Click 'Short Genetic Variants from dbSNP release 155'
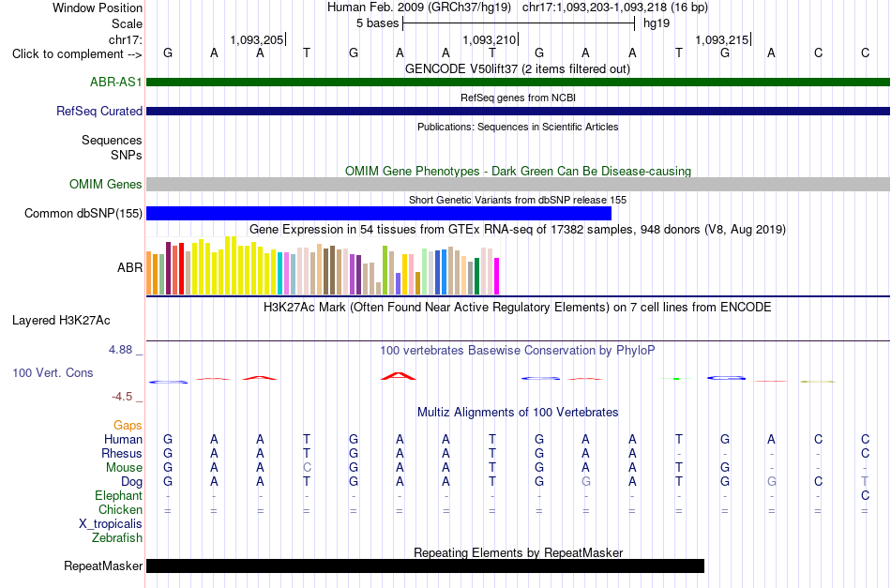Screen dimensions: 891x588 pyautogui.click(x=518, y=200)
